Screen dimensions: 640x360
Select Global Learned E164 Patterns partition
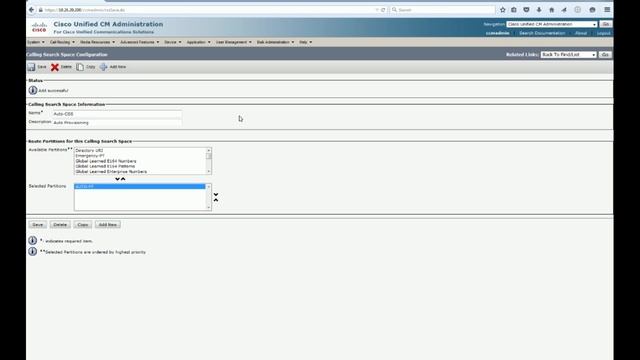pyautogui.click(x=140, y=167)
